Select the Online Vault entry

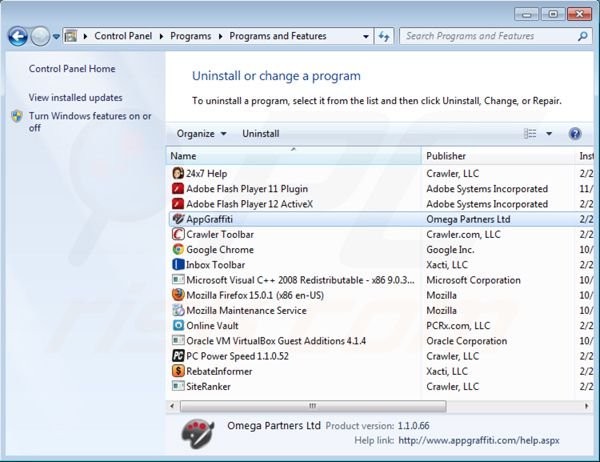click(212, 325)
